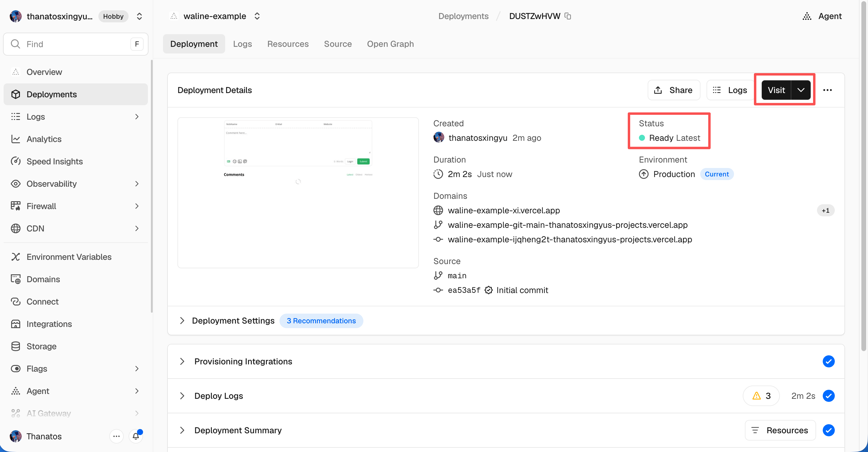Click the warning icon in Deploy Logs

[756, 396]
